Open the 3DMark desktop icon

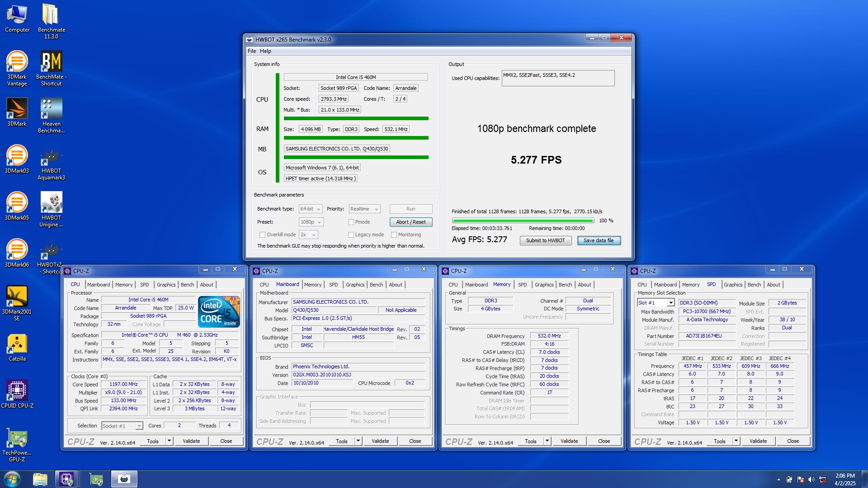[x=17, y=112]
